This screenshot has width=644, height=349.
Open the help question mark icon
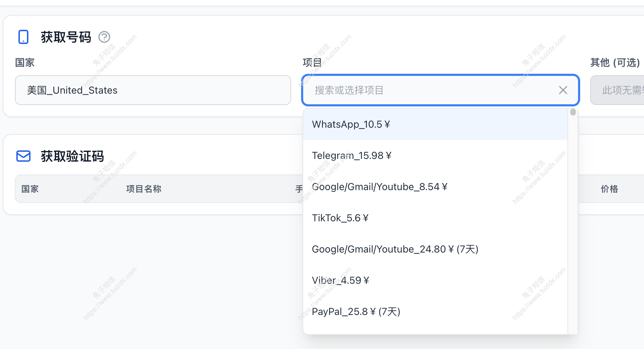104,37
